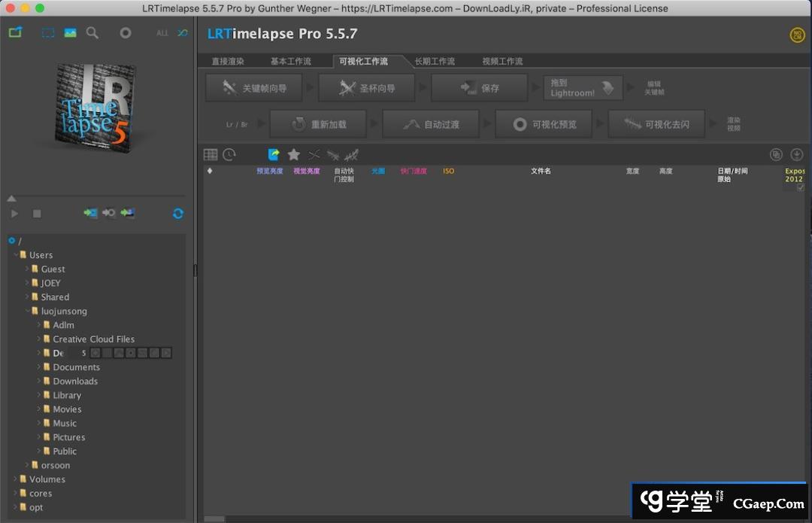The image size is (812, 523).
Task: Switch to the 基本工作流 tab
Action: point(290,61)
